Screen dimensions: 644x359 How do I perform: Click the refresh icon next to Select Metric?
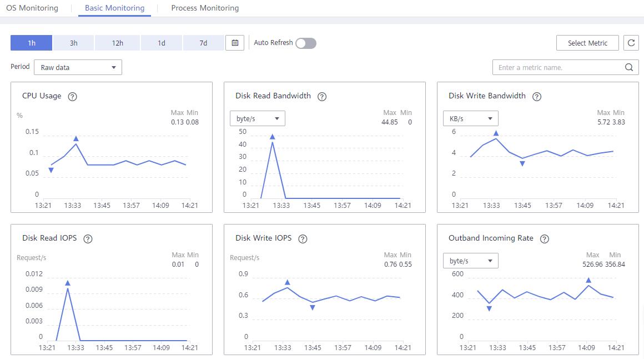click(631, 43)
